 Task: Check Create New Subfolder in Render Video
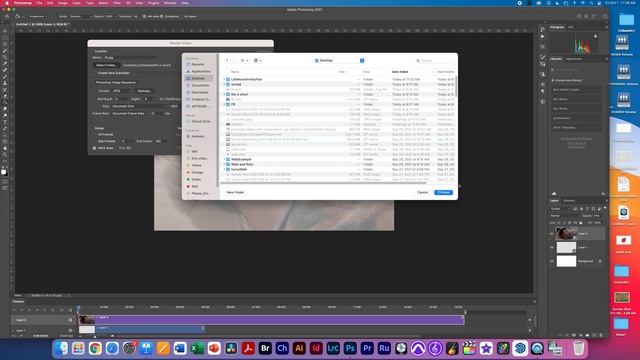coord(95,73)
